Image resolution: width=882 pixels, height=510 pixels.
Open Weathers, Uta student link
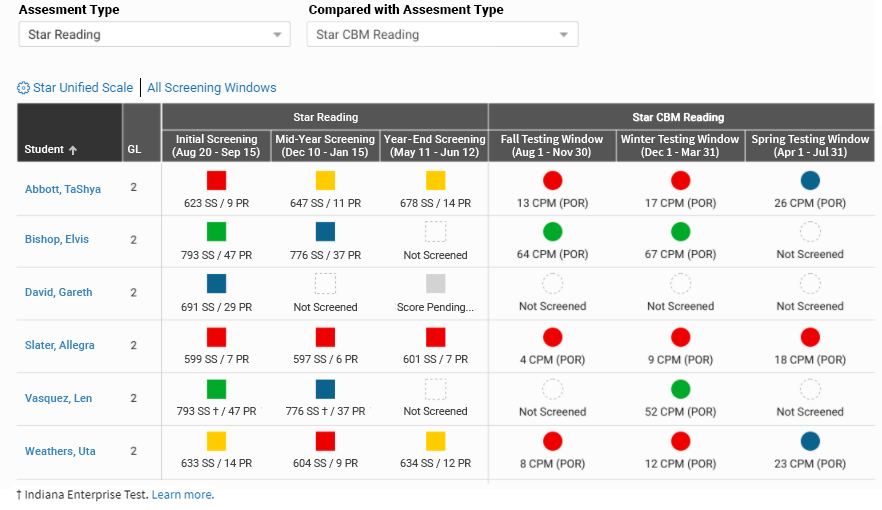point(60,451)
